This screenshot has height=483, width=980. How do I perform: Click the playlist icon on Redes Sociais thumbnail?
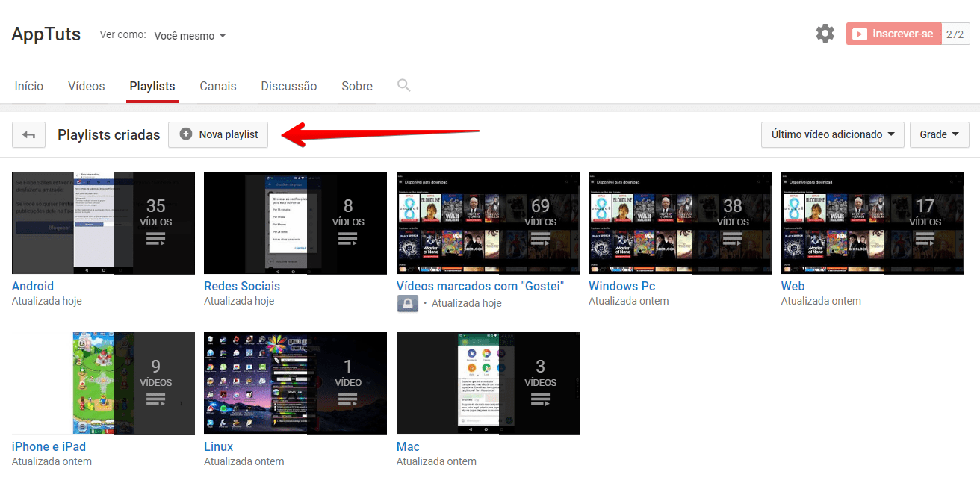[x=348, y=239]
